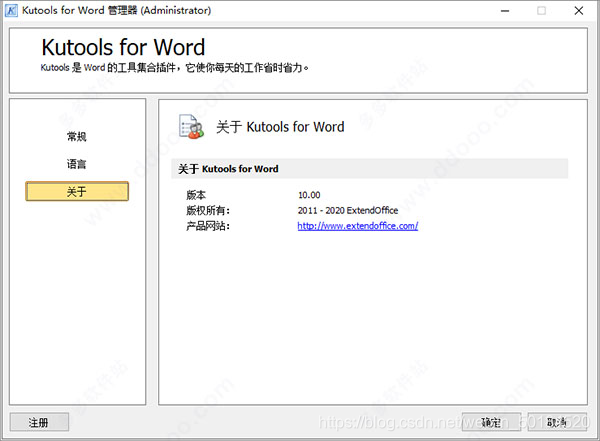Screen dimensions: 600x441
Task: Click the About Kutools document-user icon
Action: pyautogui.click(x=191, y=127)
